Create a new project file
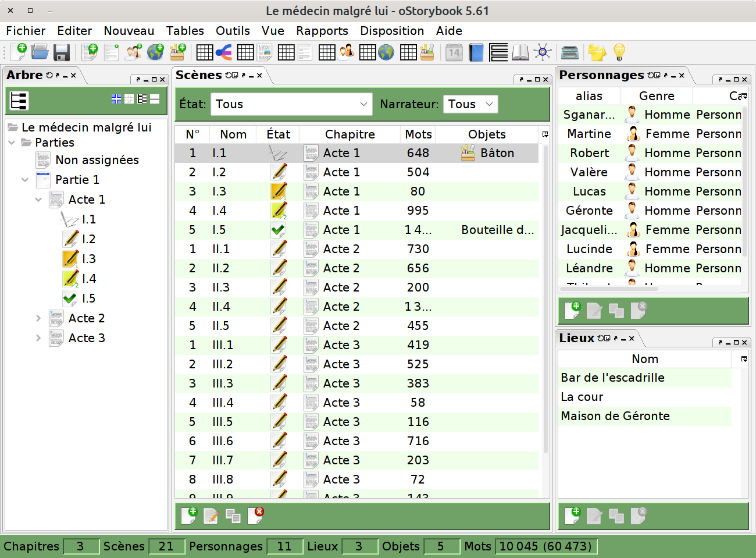Screen dimensions: 756x558 point(18,52)
